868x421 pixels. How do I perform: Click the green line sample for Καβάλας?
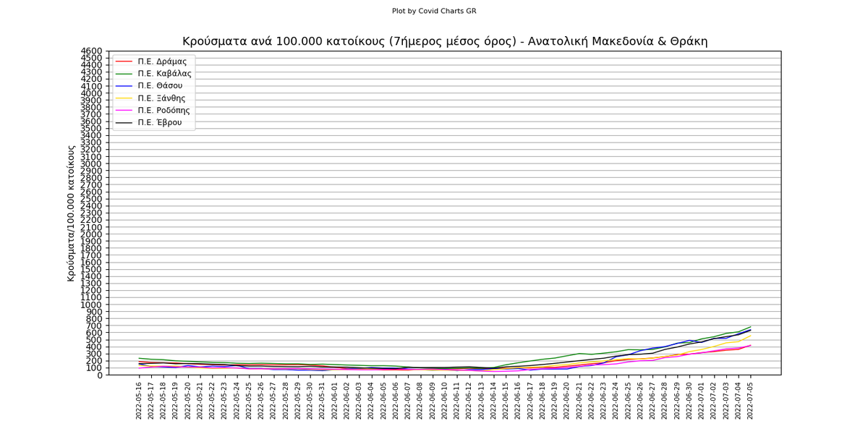pos(124,74)
